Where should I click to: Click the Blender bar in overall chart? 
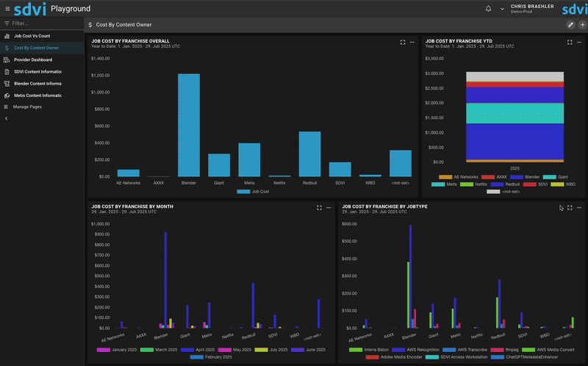(189, 125)
